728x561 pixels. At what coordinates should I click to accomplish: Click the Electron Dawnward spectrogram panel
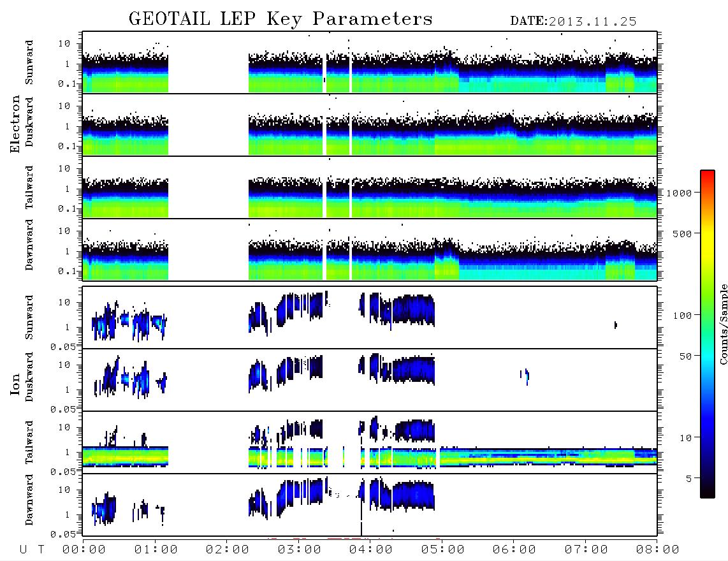coord(370,249)
